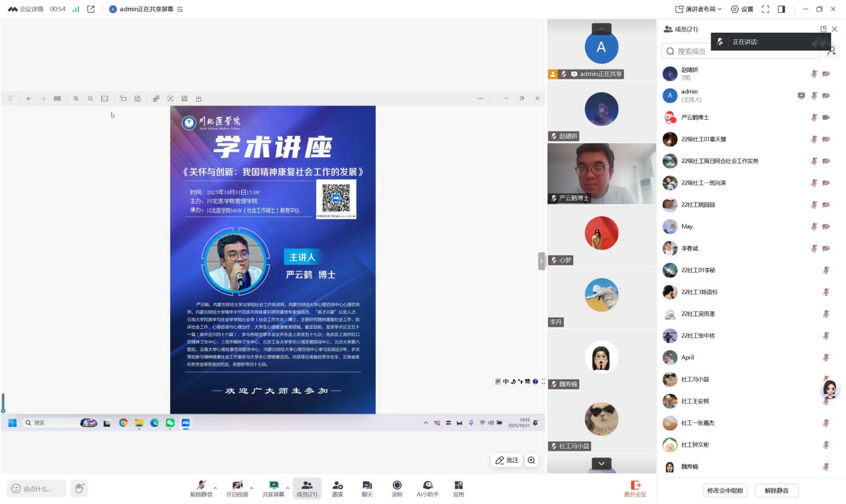Screen dimensions: 846x504
Task: Click 严云鹤博士 video thumbnail
Action: coord(601,174)
